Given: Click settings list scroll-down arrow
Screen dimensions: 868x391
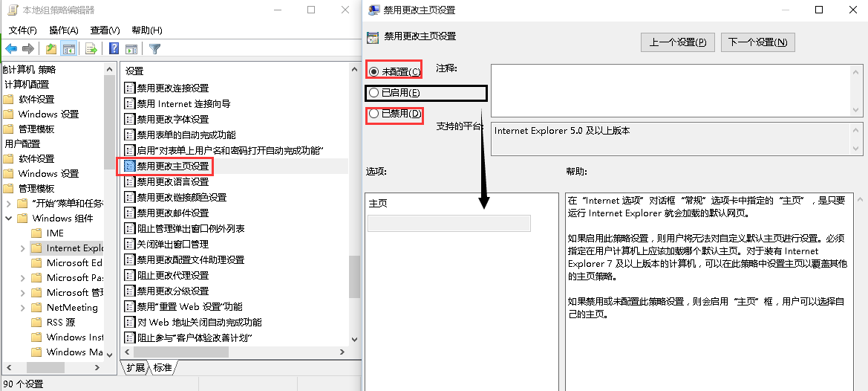Looking at the screenshot, I should 354,339.
